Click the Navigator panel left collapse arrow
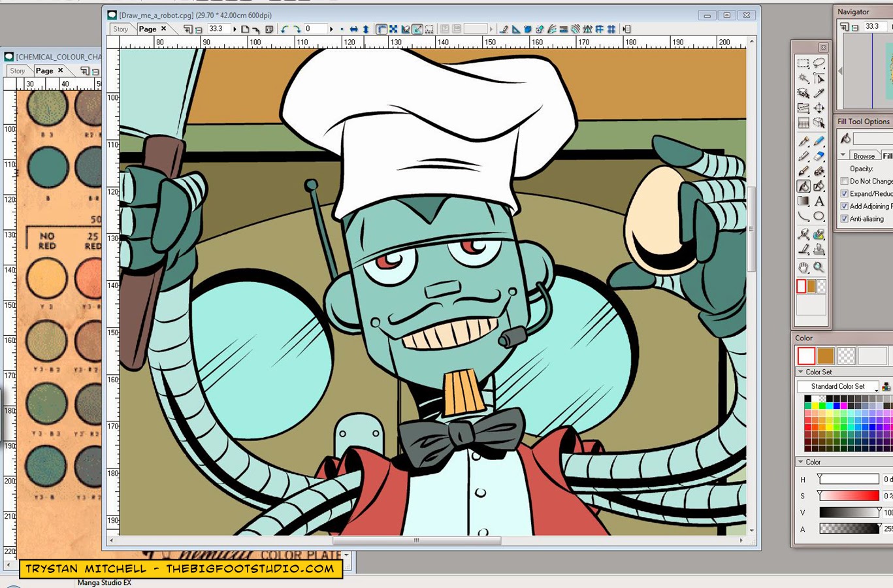 coord(841,70)
